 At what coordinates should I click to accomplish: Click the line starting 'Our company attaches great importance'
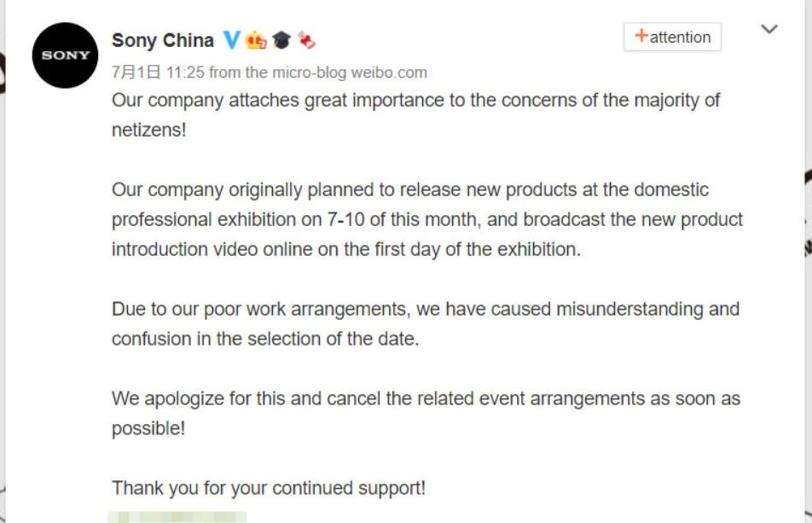(x=415, y=101)
